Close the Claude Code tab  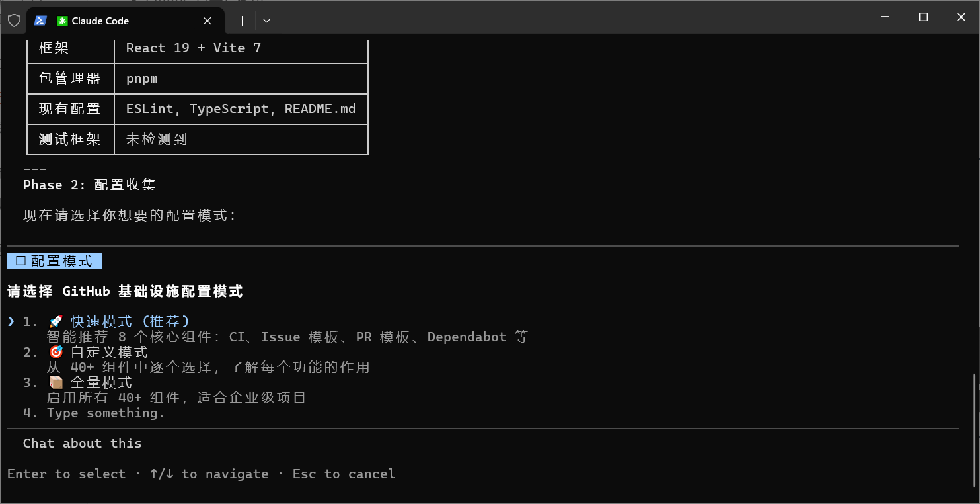coord(207,21)
